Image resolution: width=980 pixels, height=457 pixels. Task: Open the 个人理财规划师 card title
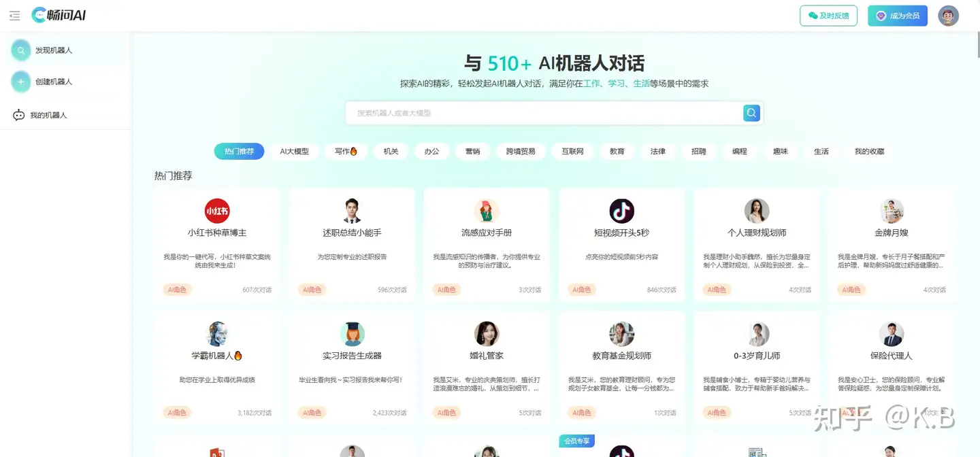pyautogui.click(x=757, y=233)
